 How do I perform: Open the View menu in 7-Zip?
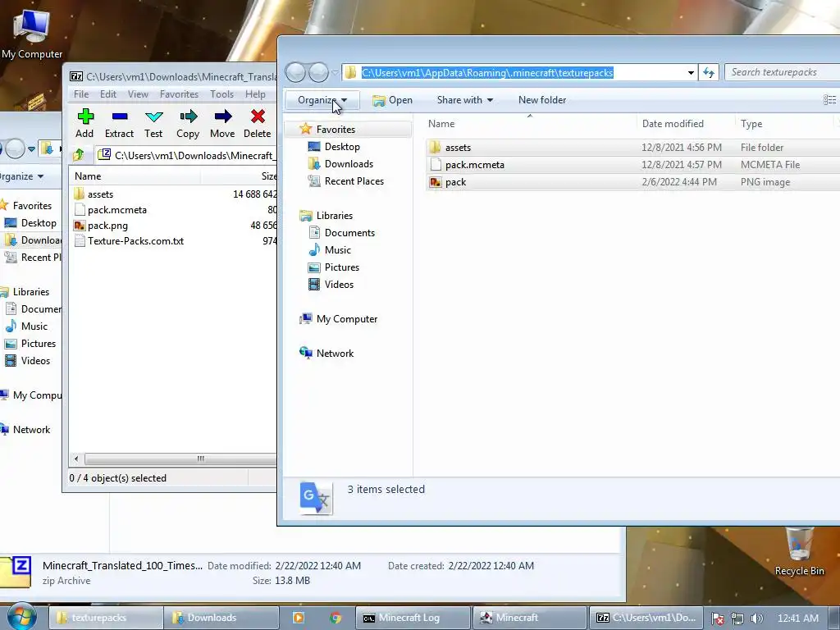point(138,94)
